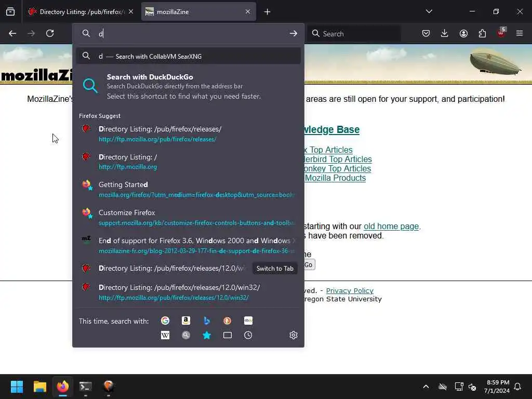The height and width of the screenshot is (399, 532).
Task: Go back to the previous page
Action: (12, 33)
